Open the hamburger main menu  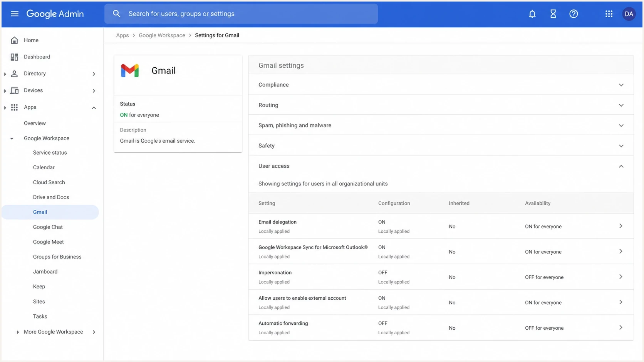click(x=15, y=14)
